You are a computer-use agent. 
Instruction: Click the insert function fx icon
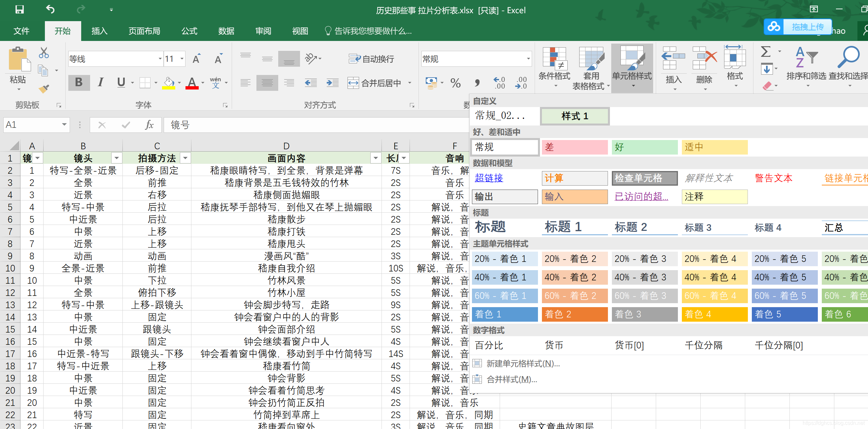pyautogui.click(x=149, y=125)
